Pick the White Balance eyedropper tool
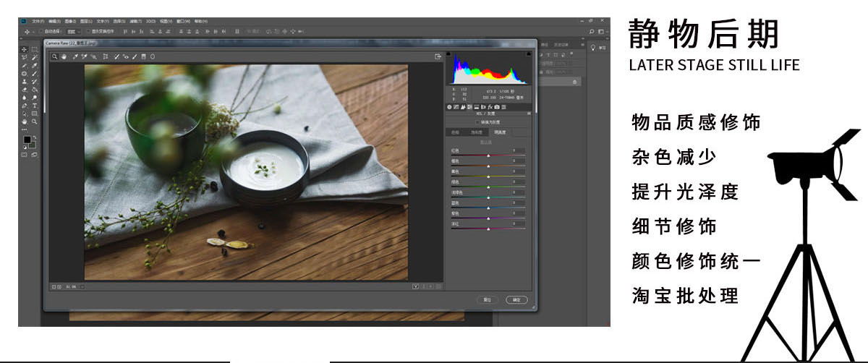The image size is (868, 363). 75,56
